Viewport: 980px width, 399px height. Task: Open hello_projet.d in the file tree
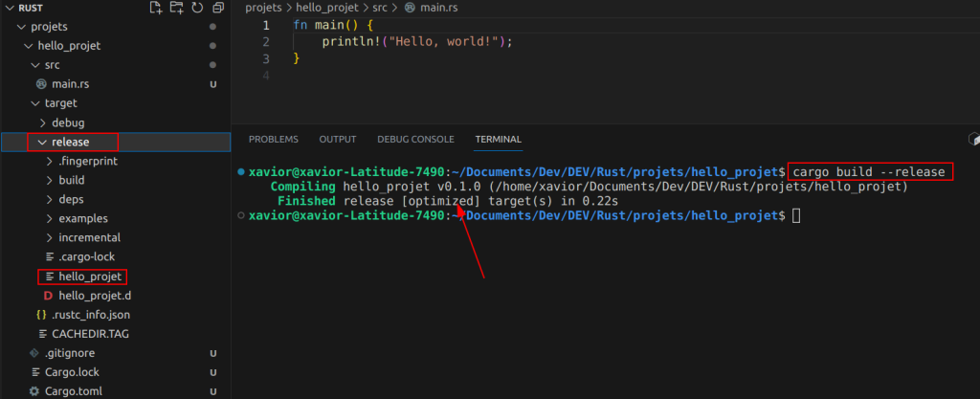pyautogui.click(x=95, y=296)
